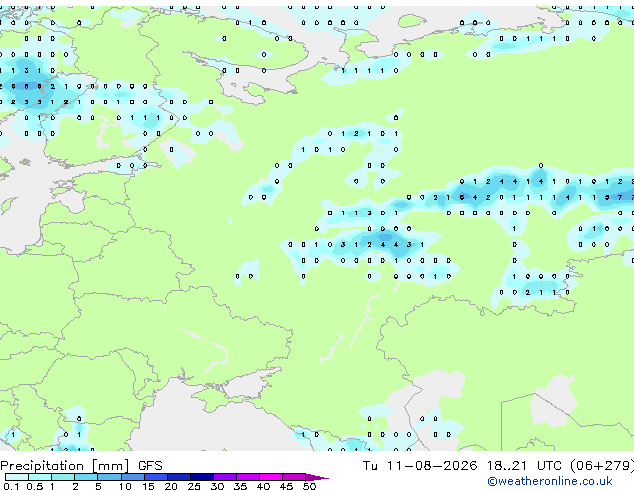Click the '35' legend label
634x490 pixels.
pos(240,486)
